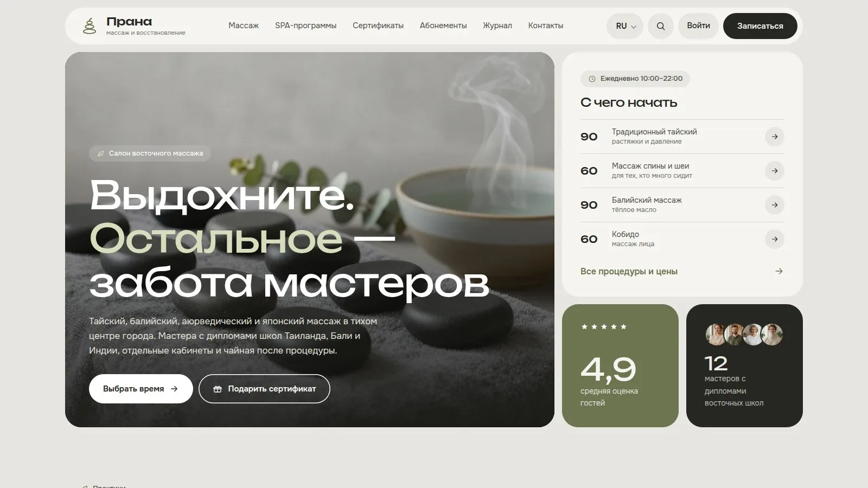This screenshot has width=868, height=488.
Task: Click the Прана brand name
Action: pyautogui.click(x=129, y=22)
